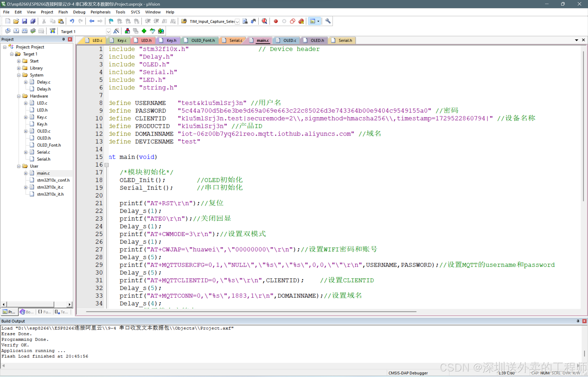Open the find text dropdown arrow

[x=237, y=21]
